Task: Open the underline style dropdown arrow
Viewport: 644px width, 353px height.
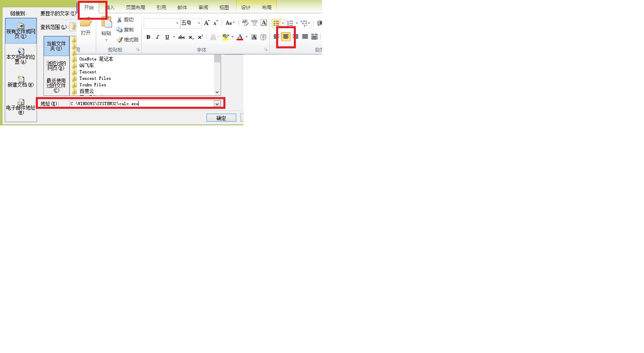Action: (174, 37)
